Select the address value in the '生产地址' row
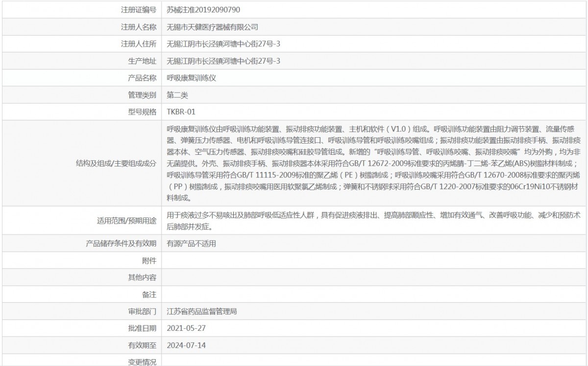The width and height of the screenshot is (588, 366). [223, 61]
